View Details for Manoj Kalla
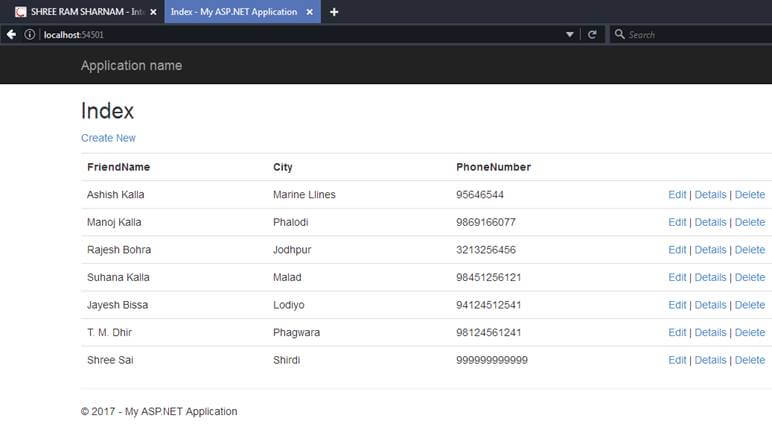Image resolution: width=772 pixels, height=424 pixels. [710, 222]
